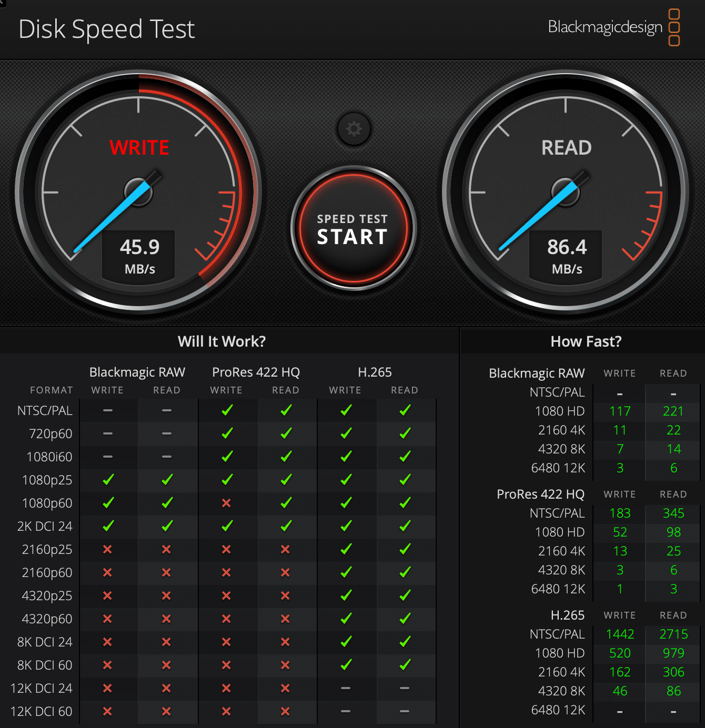Image resolution: width=705 pixels, height=728 pixels.
Task: Click the checkmark for 720p60 ProRes write
Action: point(227,433)
